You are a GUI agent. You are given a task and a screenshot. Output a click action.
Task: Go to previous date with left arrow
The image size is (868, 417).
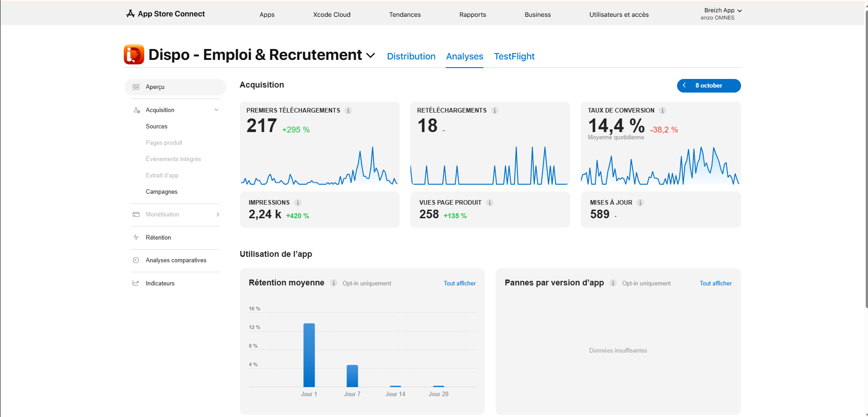pos(684,85)
